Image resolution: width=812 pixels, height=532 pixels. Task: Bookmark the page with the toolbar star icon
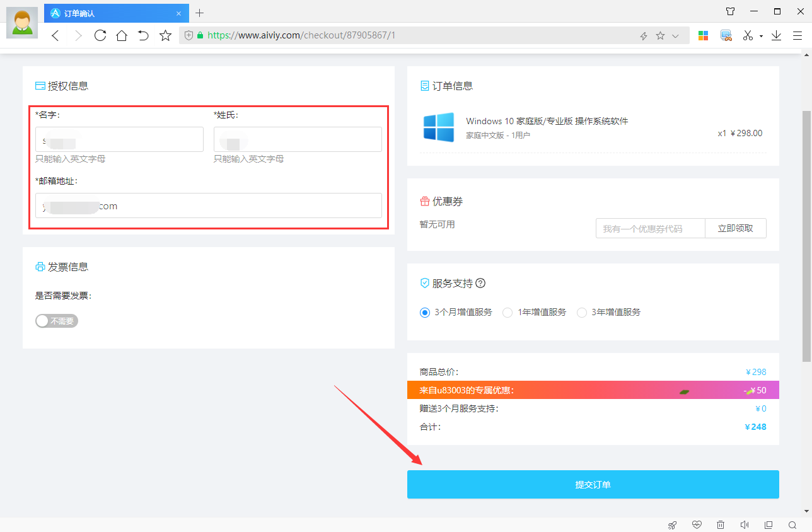click(165, 35)
